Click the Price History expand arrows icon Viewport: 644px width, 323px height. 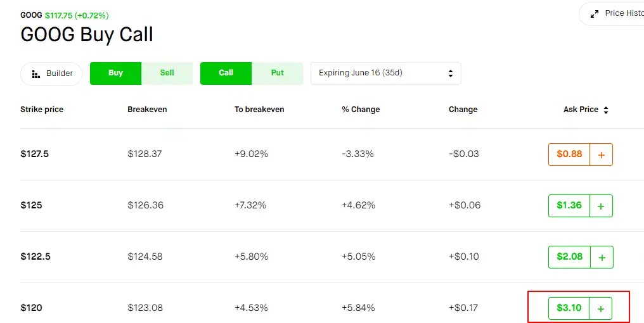coord(595,14)
